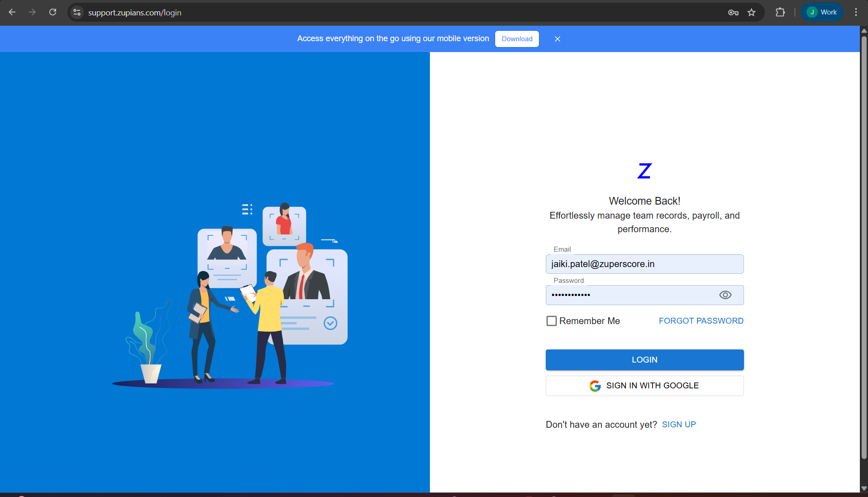868x497 pixels.
Task: Reload the login page
Action: coord(52,12)
